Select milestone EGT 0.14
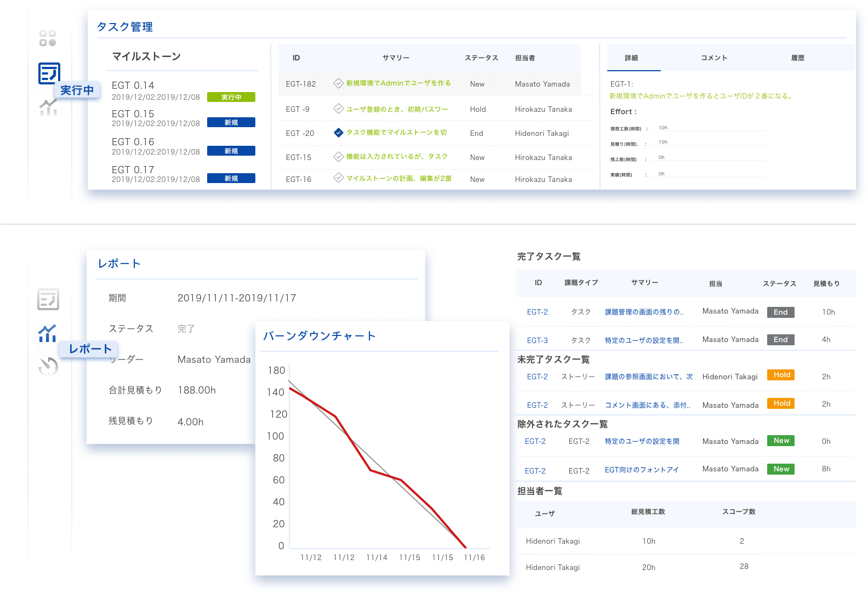The height and width of the screenshot is (593, 868). click(133, 85)
